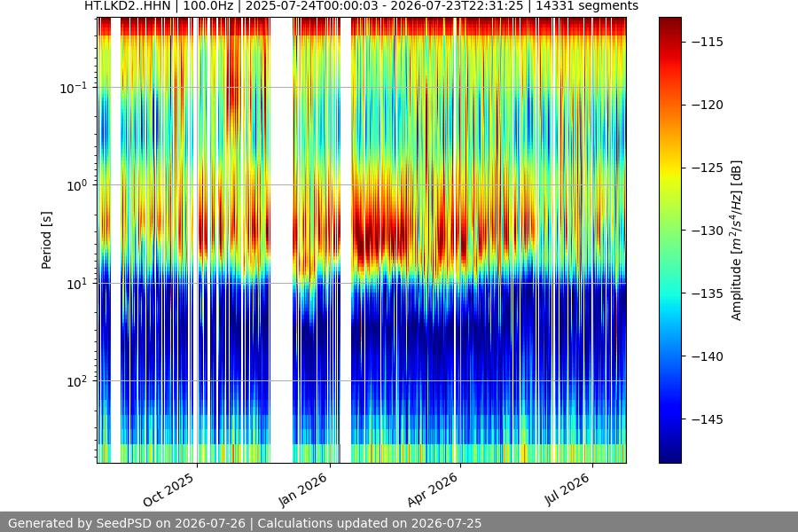Click the −125 colorbar tick label
The height and width of the screenshot is (532, 798).
(x=708, y=168)
